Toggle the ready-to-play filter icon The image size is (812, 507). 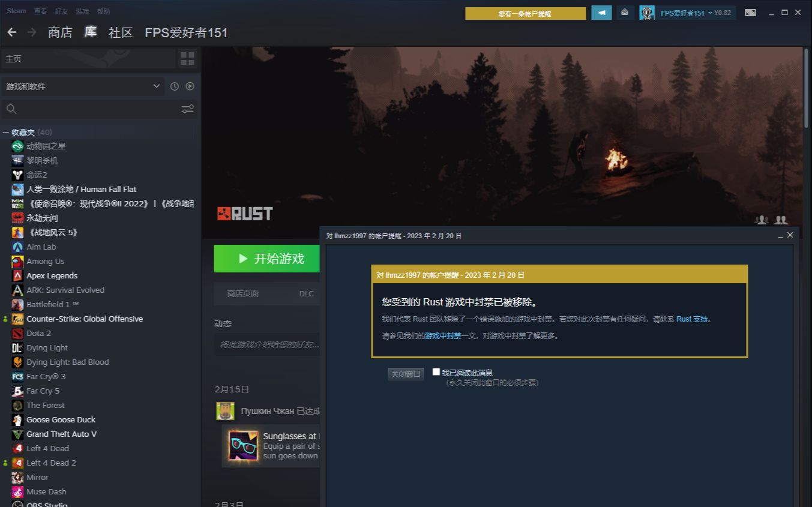[190, 86]
